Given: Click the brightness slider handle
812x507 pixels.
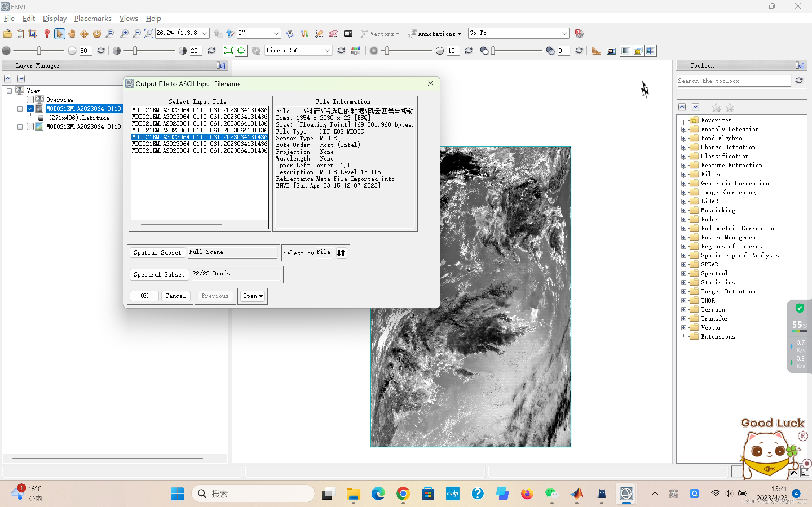Looking at the screenshot, I should [39, 51].
